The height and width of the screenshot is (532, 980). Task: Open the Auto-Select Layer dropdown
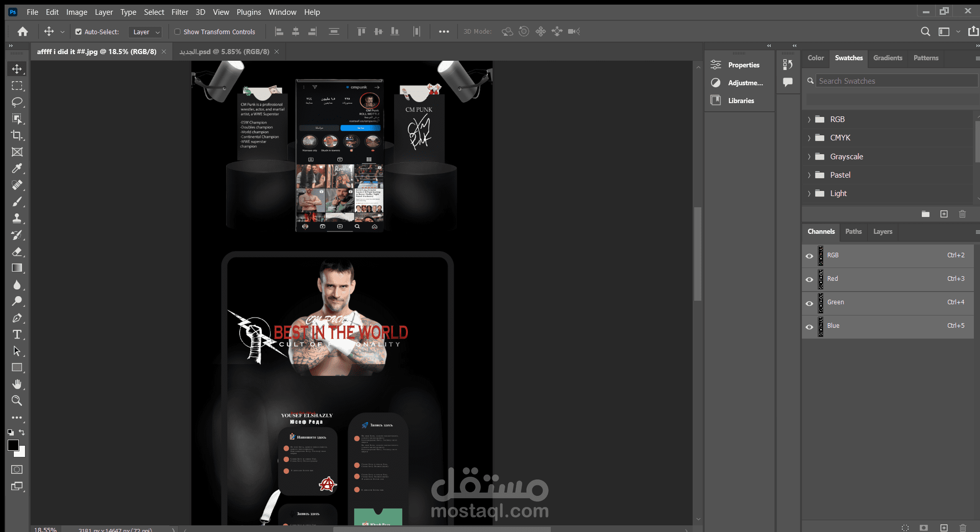click(x=145, y=32)
